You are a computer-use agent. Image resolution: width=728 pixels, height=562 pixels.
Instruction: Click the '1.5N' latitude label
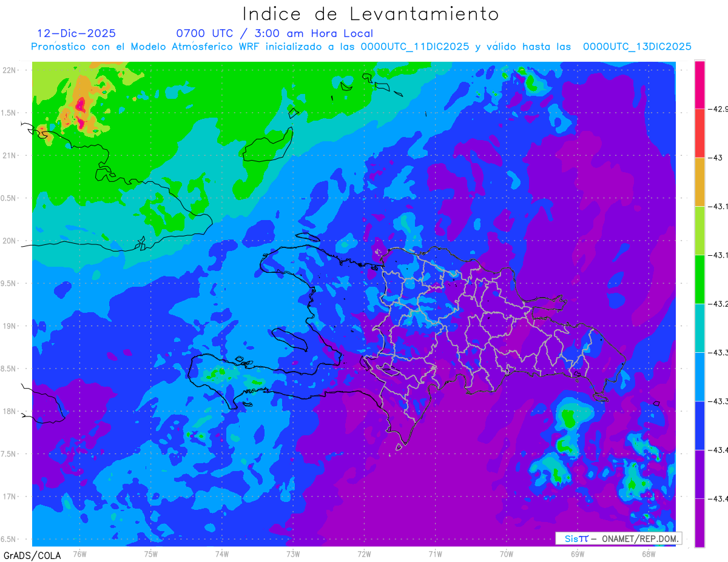pyautogui.click(x=8, y=113)
